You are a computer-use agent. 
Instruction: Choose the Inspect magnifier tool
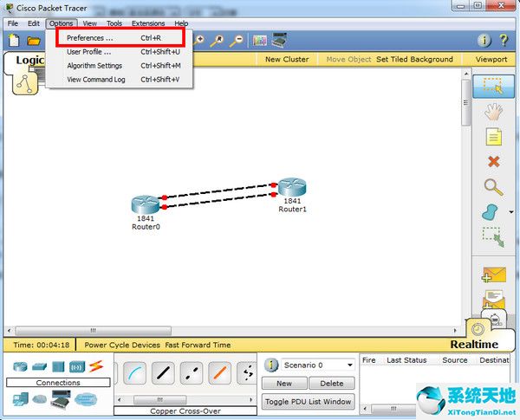493,187
